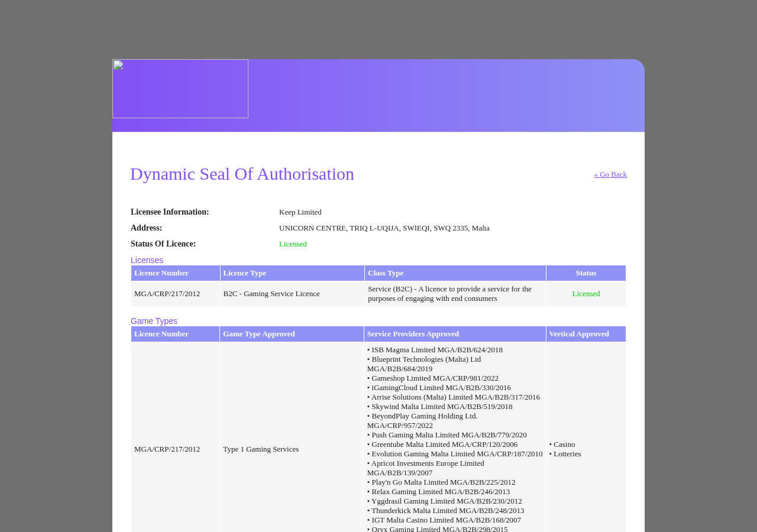The image size is (757, 532).
Task: Click the broken logo image in the header
Action: click(180, 89)
